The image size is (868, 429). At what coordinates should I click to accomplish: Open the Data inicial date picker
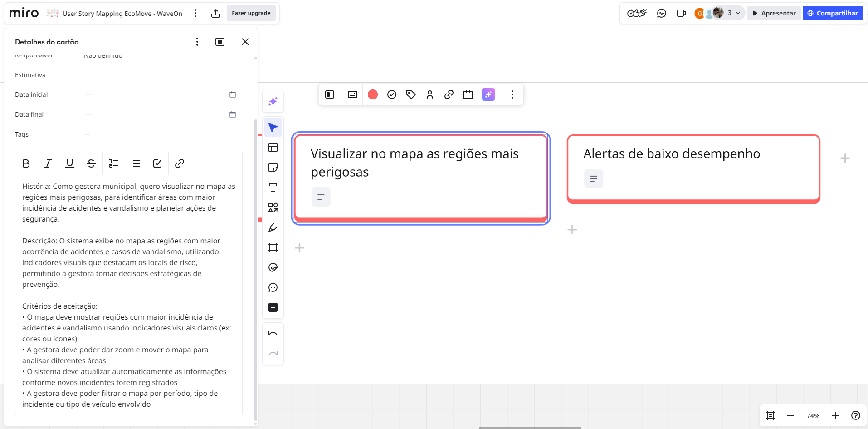click(233, 94)
